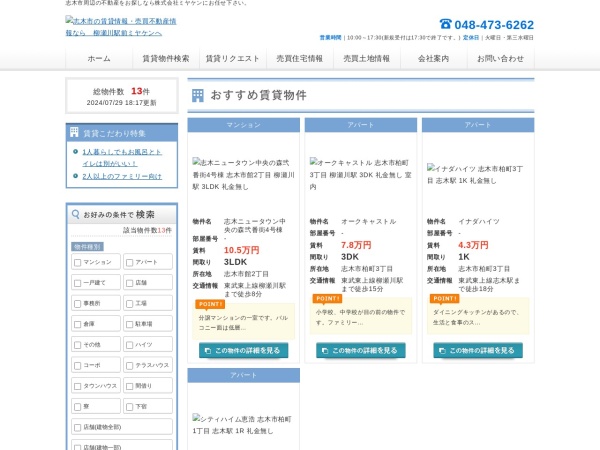This screenshot has height=450, width=600.
Task: Click copy icon on the 3LDK detail button
Action: (208, 351)
